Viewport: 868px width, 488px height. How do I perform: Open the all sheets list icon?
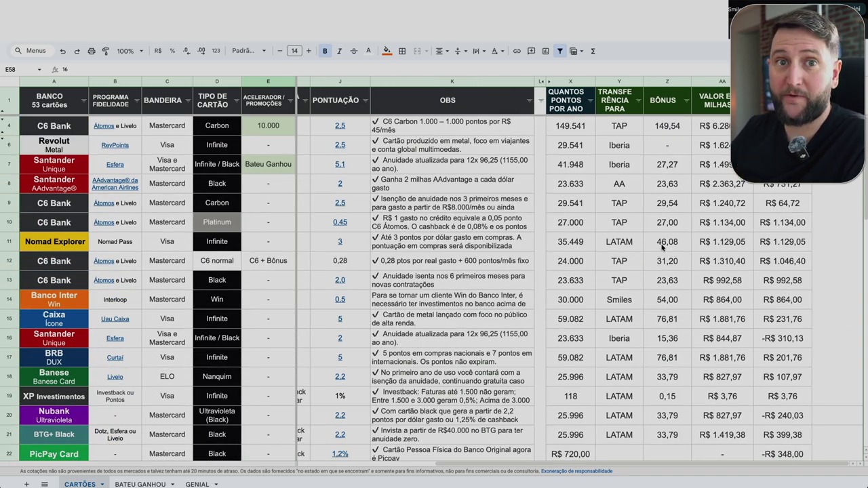44,484
